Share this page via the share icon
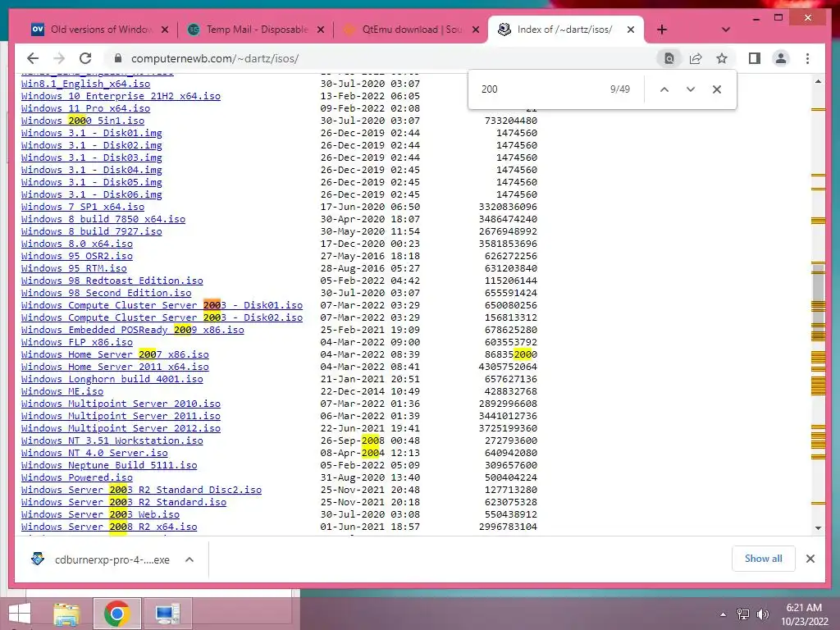 click(x=696, y=58)
